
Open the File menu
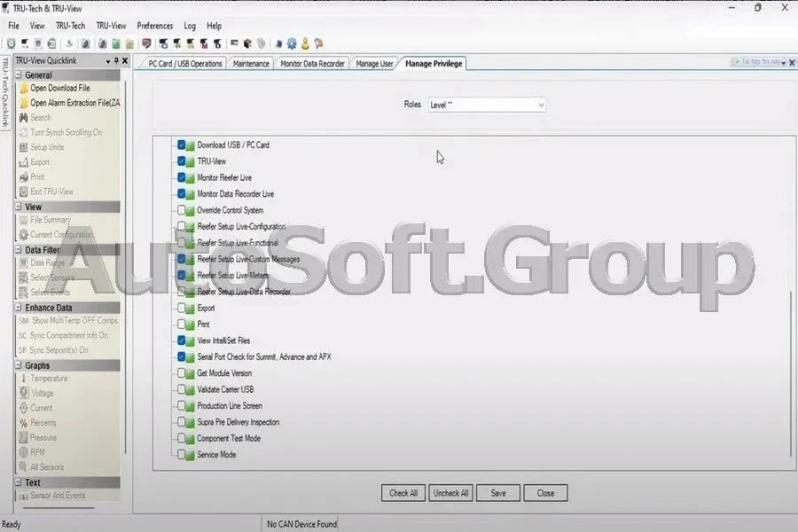(x=13, y=26)
